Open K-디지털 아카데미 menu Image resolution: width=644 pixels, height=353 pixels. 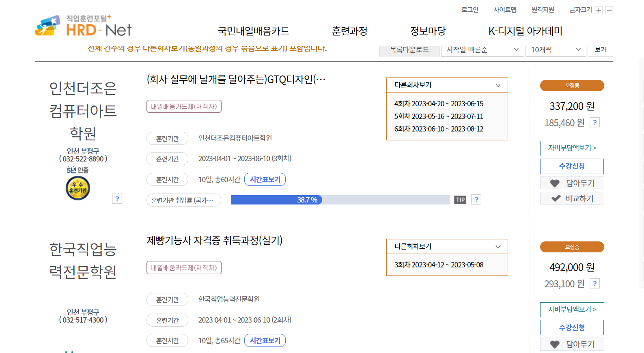pos(525,31)
